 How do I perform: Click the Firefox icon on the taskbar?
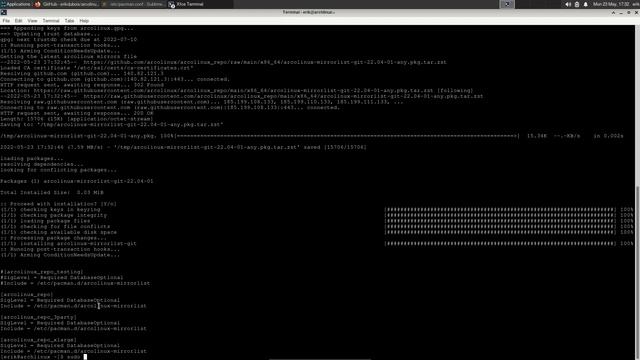pos(38,4)
